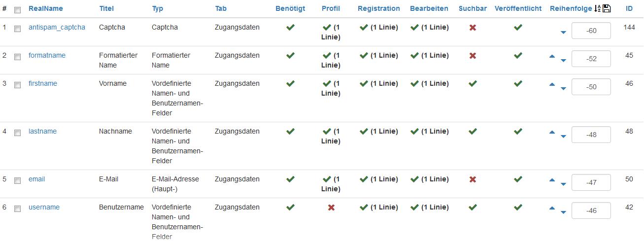Screen dimensions: 644x245
Task: Move antispam_captcha down with the arrow icon
Action: [x=563, y=33]
